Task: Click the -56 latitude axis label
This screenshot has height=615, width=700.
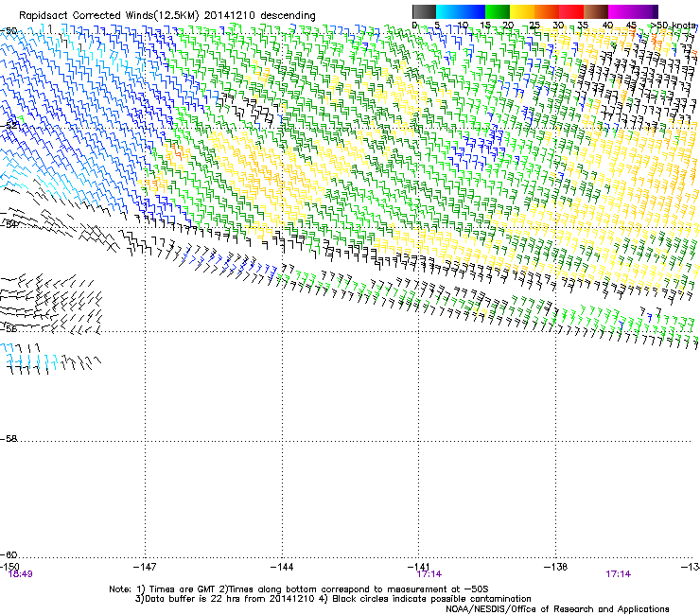Action: point(9,329)
